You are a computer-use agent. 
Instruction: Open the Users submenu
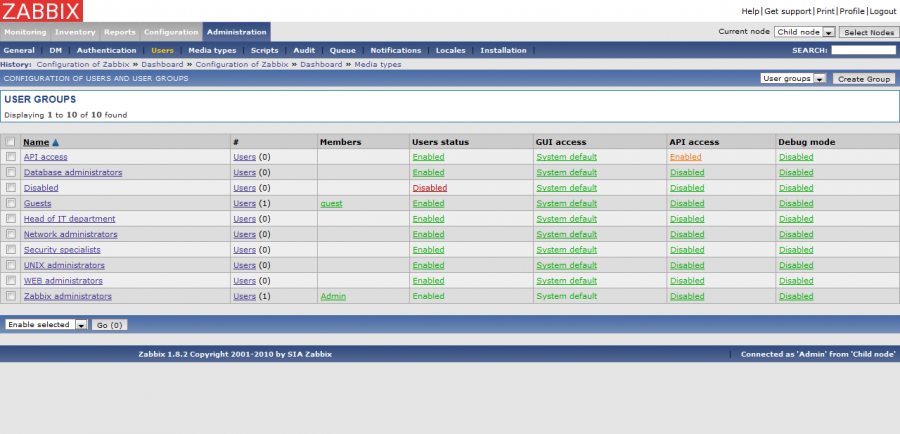(162, 51)
